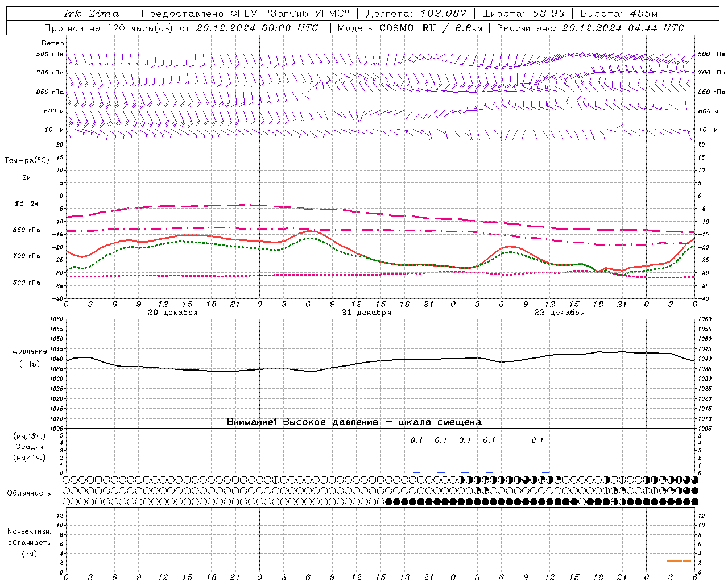Click the "Td 2м" dew point legend entry
728x582 pixels.
click(x=27, y=203)
